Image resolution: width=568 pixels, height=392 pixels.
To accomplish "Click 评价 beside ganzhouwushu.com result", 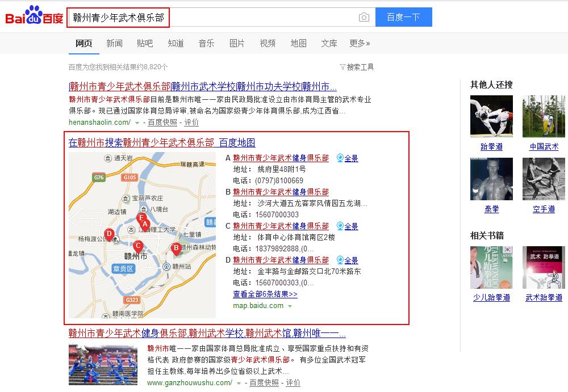I will [293, 382].
